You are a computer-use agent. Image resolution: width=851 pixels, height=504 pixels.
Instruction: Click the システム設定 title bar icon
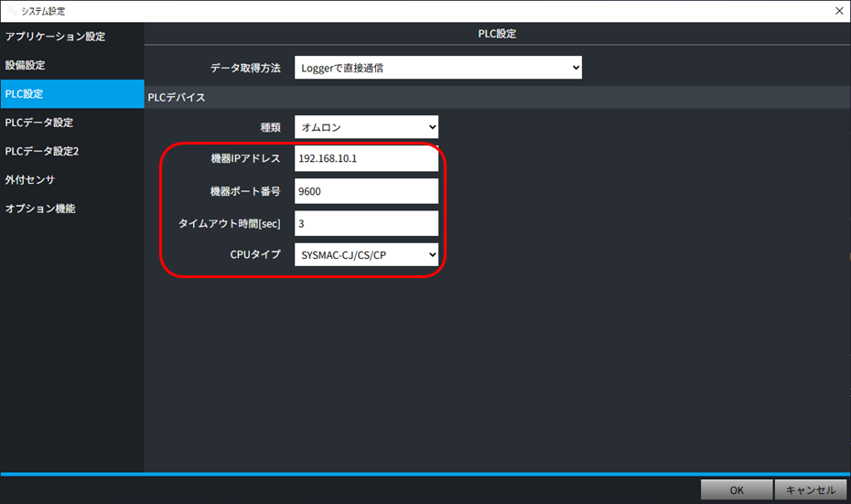point(10,10)
